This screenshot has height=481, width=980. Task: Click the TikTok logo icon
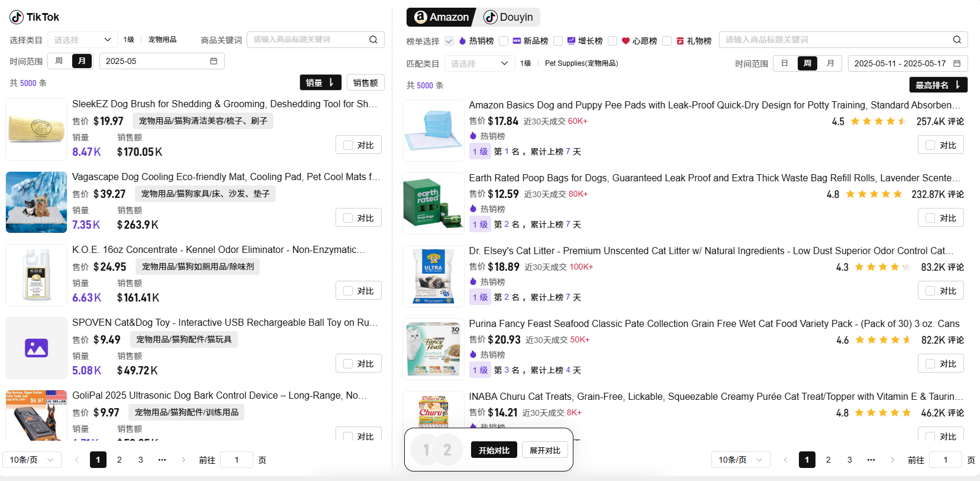tap(17, 17)
